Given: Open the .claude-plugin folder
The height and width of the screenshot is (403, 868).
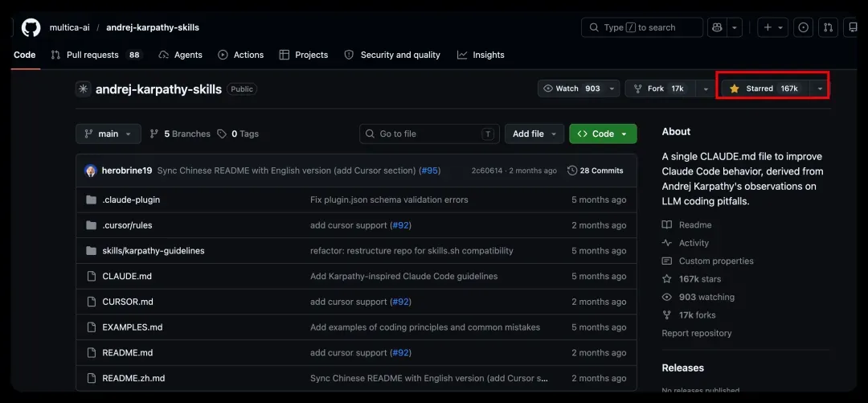Looking at the screenshot, I should point(131,199).
